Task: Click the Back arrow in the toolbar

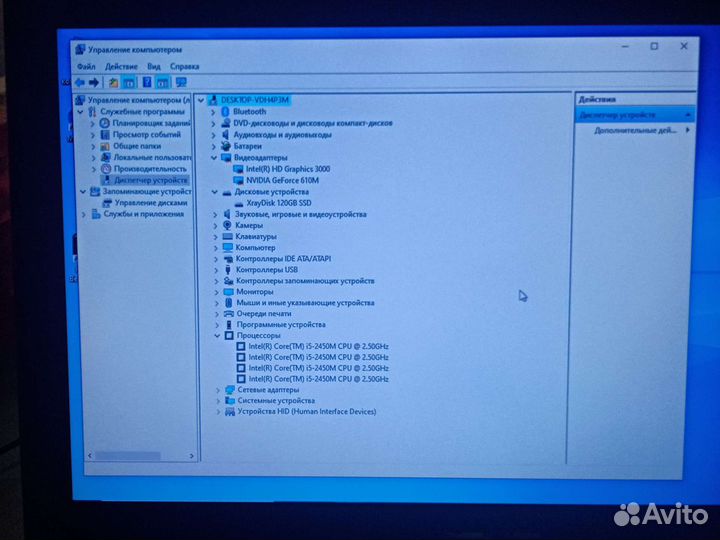Action: (x=81, y=82)
